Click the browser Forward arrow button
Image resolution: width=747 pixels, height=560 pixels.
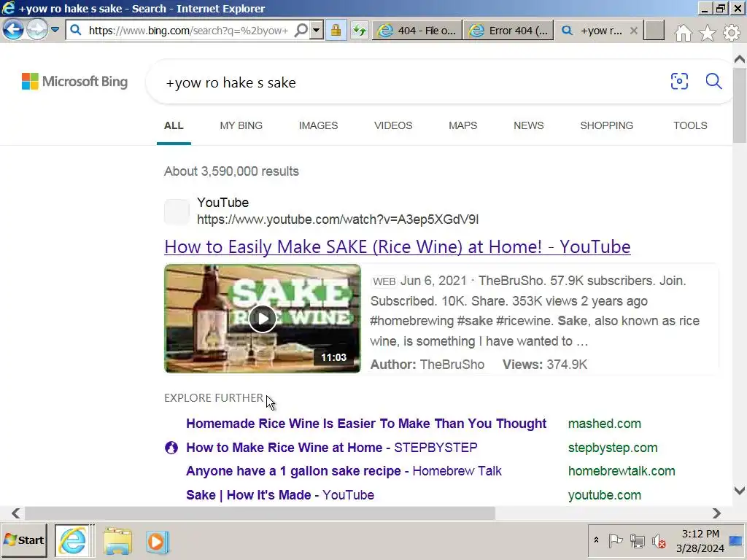[x=36, y=30]
